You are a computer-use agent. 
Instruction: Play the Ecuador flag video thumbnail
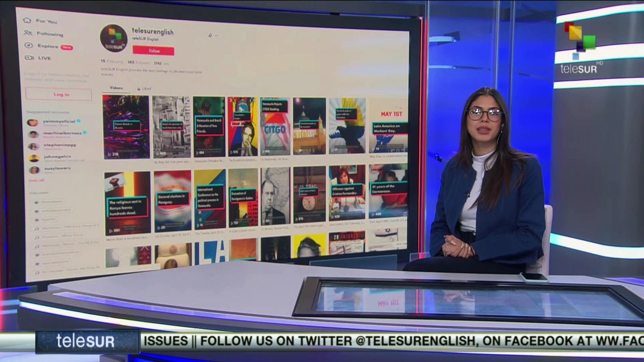[x=243, y=127]
